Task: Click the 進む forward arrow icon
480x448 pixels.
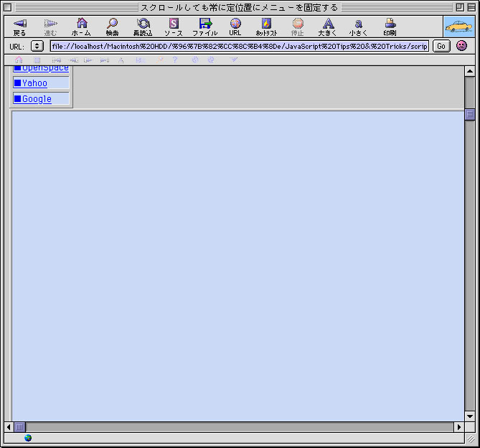Action: pyautogui.click(x=50, y=23)
